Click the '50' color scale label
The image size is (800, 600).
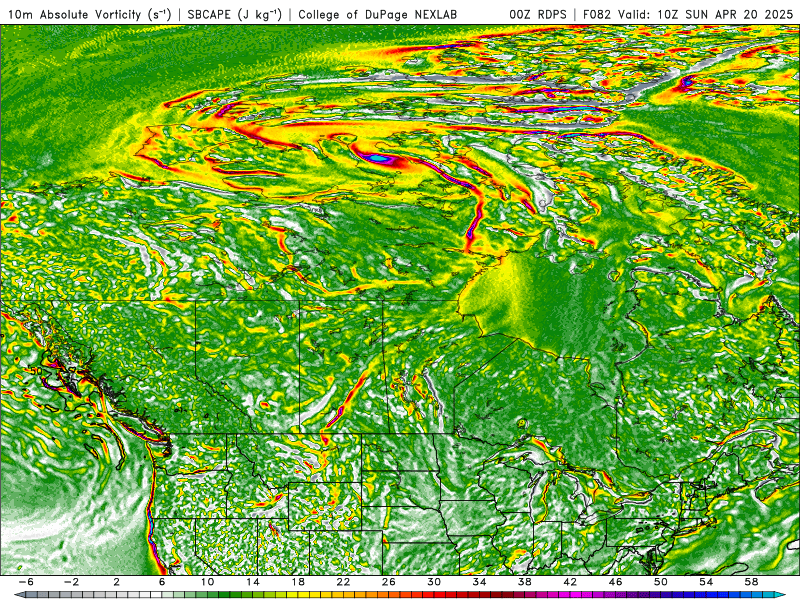[661, 582]
